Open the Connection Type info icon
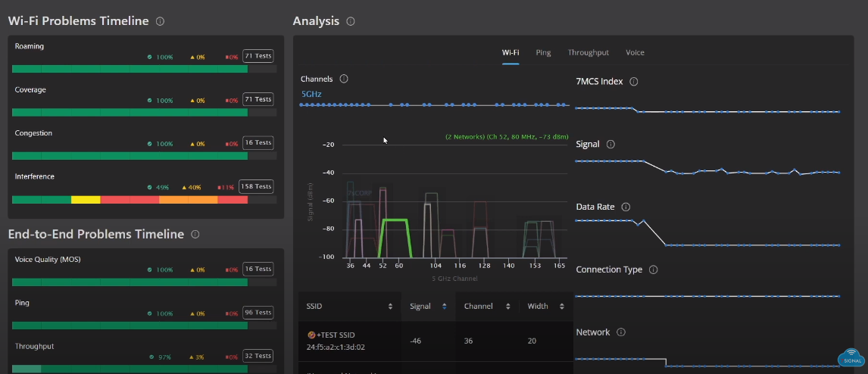The width and height of the screenshot is (868, 374). [654, 270]
